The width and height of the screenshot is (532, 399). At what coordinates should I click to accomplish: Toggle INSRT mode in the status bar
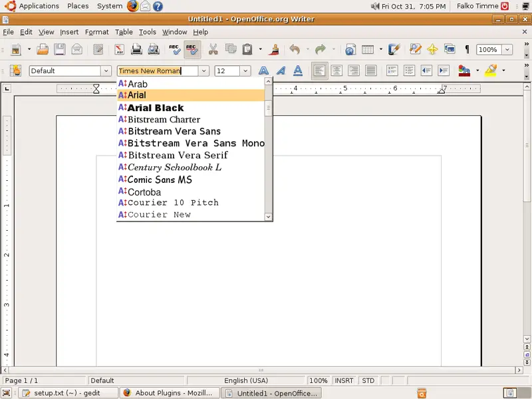(x=344, y=380)
